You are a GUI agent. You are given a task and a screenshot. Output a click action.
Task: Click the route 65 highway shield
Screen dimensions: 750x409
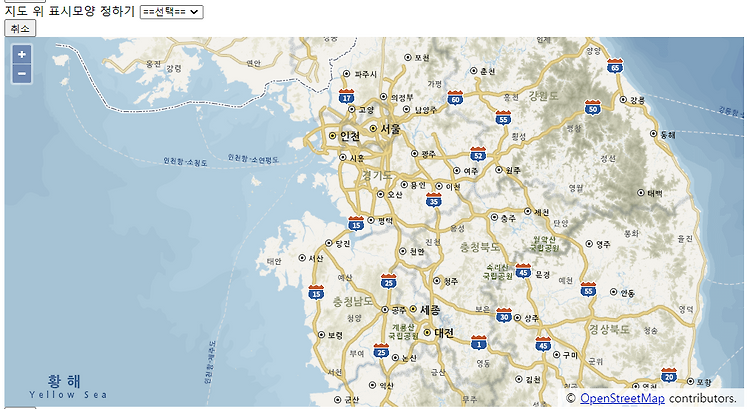pyautogui.click(x=615, y=66)
